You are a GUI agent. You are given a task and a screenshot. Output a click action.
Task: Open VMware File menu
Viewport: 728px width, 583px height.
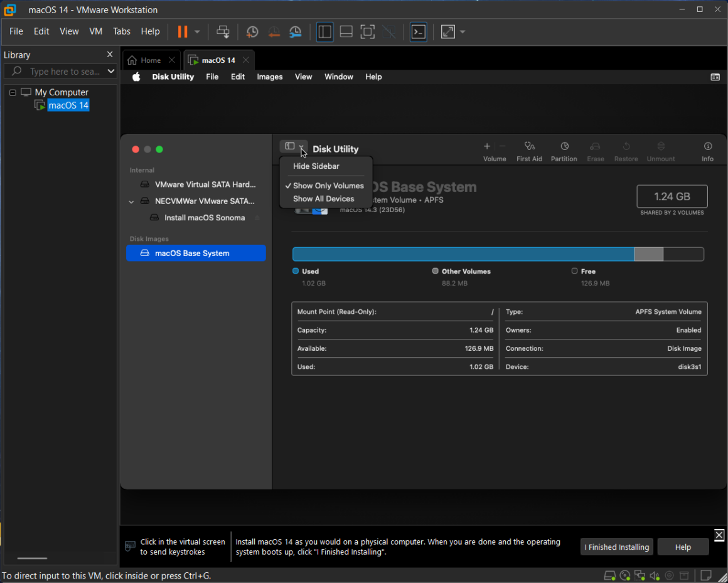tap(16, 31)
